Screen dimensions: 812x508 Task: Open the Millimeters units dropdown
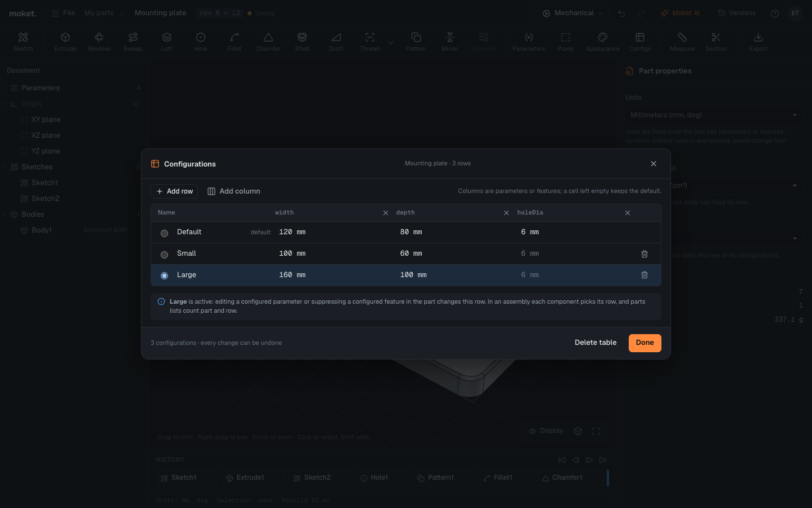click(x=714, y=115)
